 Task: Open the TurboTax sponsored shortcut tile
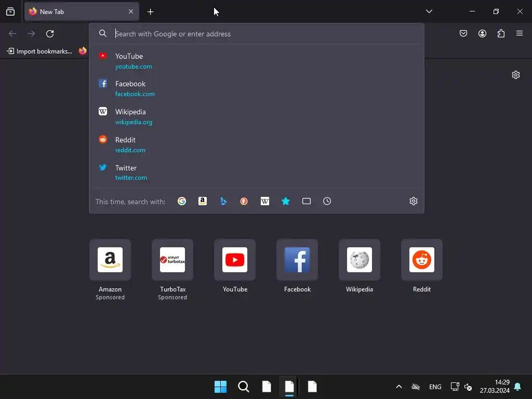pyautogui.click(x=172, y=260)
